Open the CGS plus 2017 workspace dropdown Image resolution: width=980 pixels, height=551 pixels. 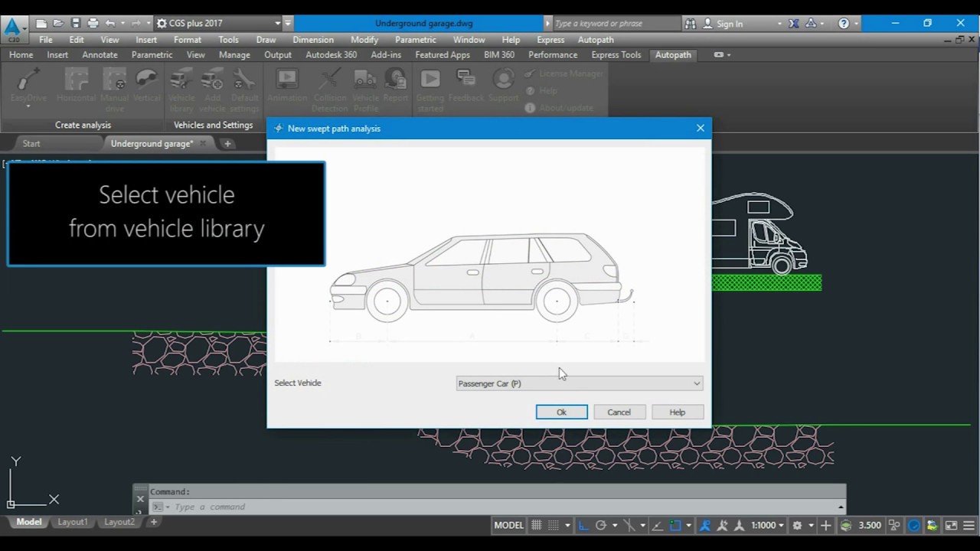217,24
